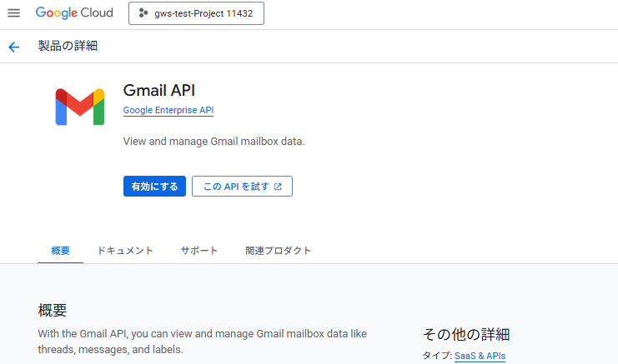618x364 pixels.
Task: Click the 'View and manage Gmail mailbox data' description
Action: (214, 142)
